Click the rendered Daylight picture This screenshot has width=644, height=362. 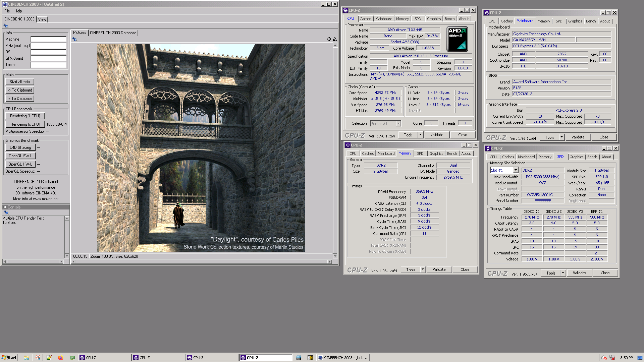click(x=201, y=148)
